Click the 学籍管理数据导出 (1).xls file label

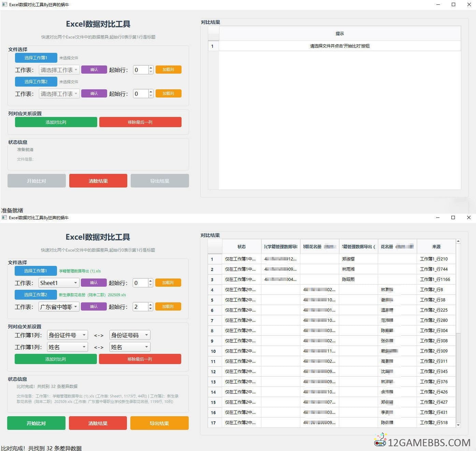pyautogui.click(x=80, y=271)
